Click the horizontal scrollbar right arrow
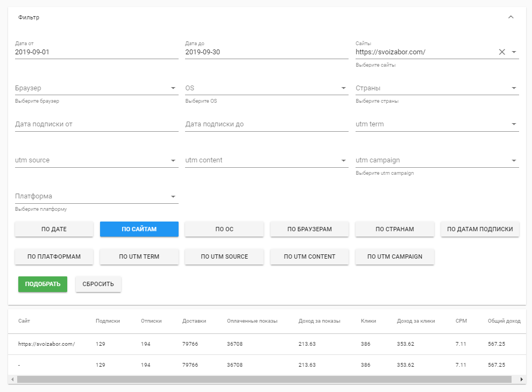The height and width of the screenshot is (392, 532). click(521, 380)
